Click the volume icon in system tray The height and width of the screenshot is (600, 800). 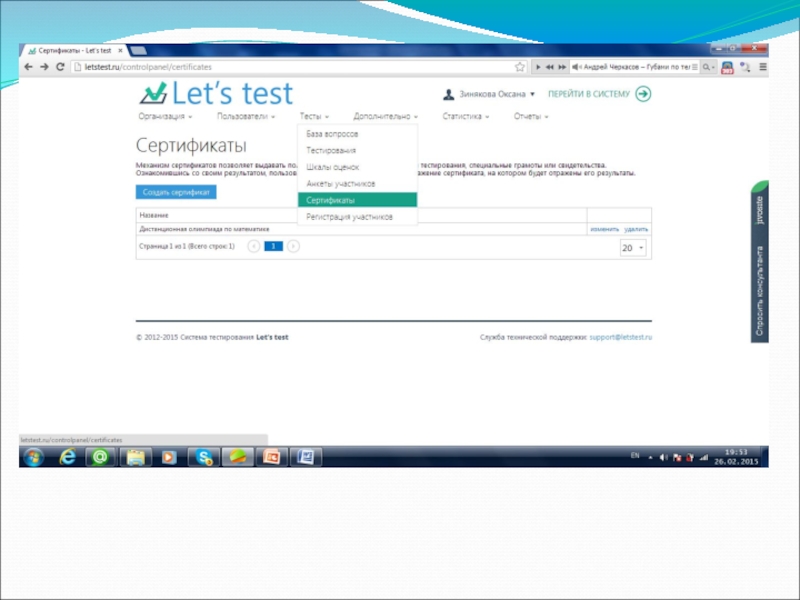663,458
